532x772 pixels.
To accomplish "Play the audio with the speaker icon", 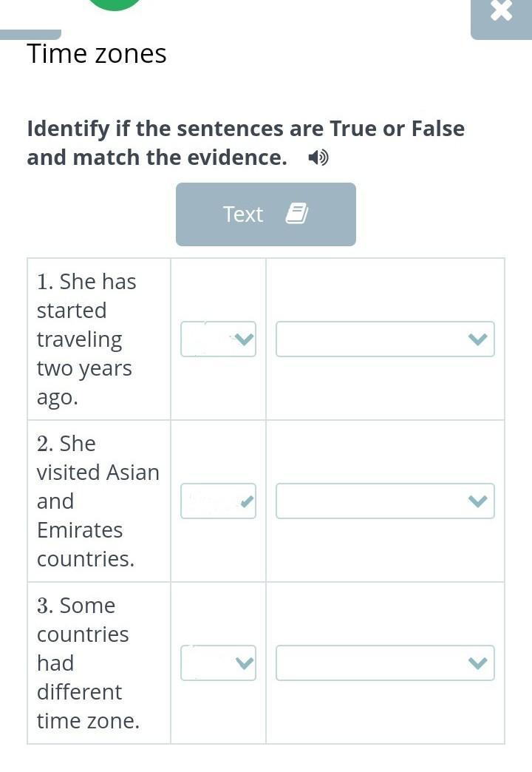I will coord(318,158).
